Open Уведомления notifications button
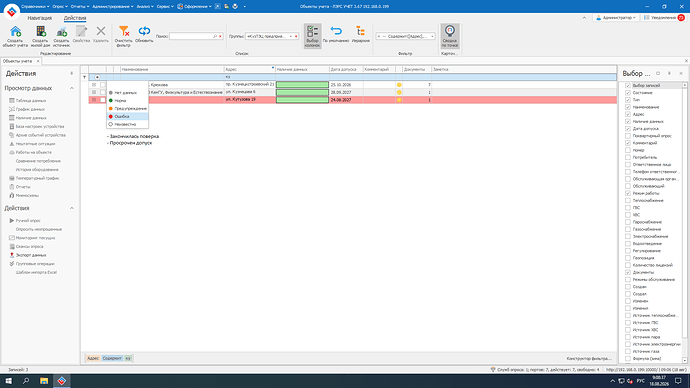The height and width of the screenshot is (388, 690). [x=664, y=18]
